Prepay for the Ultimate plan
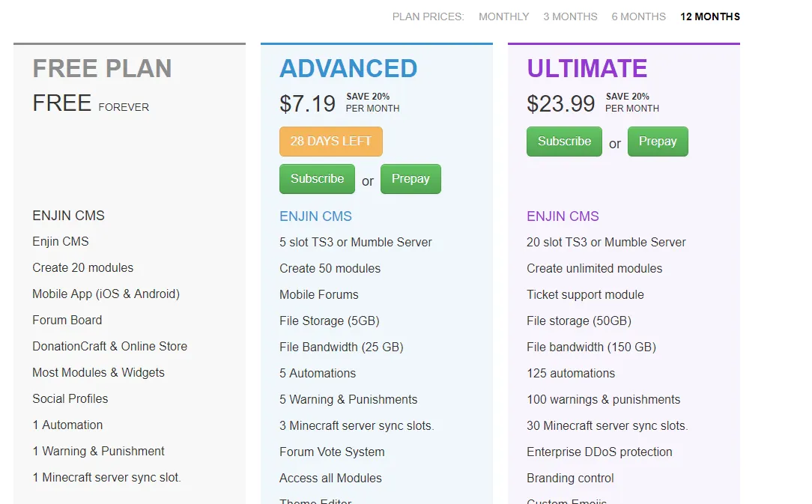This screenshot has height=504, width=812. (658, 142)
